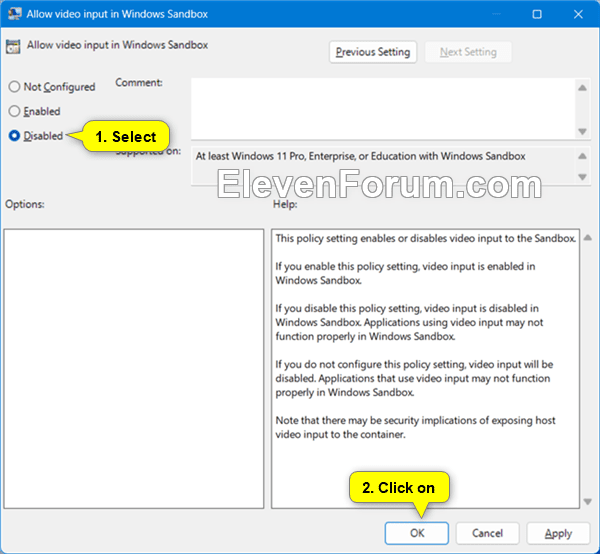The height and width of the screenshot is (554, 600).
Task: Click the Help pane scroll down arrow
Action: (588, 501)
